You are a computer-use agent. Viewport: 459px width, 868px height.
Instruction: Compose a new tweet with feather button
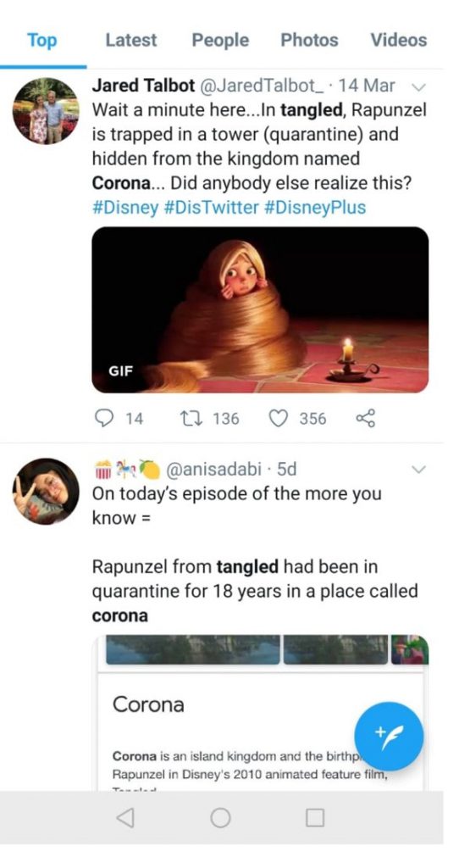point(389,737)
